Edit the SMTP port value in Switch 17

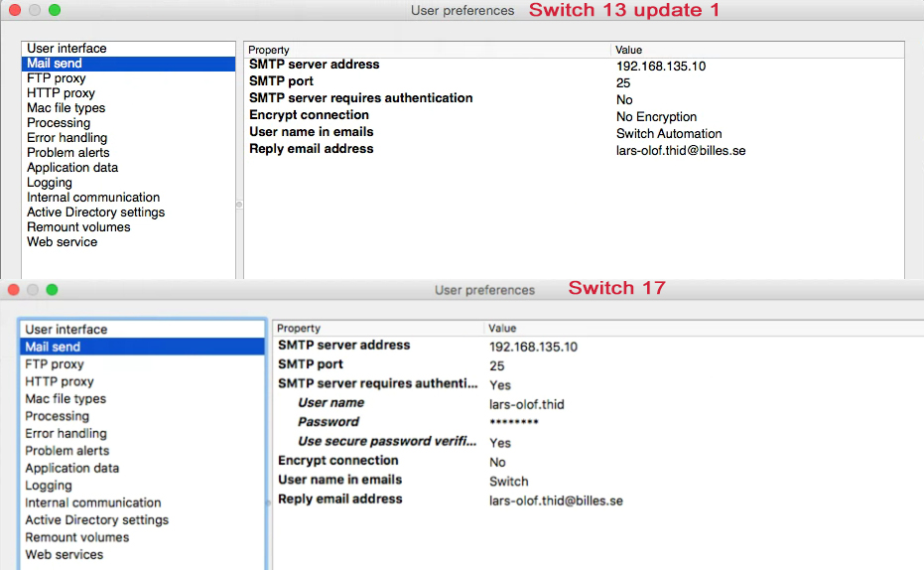click(497, 366)
